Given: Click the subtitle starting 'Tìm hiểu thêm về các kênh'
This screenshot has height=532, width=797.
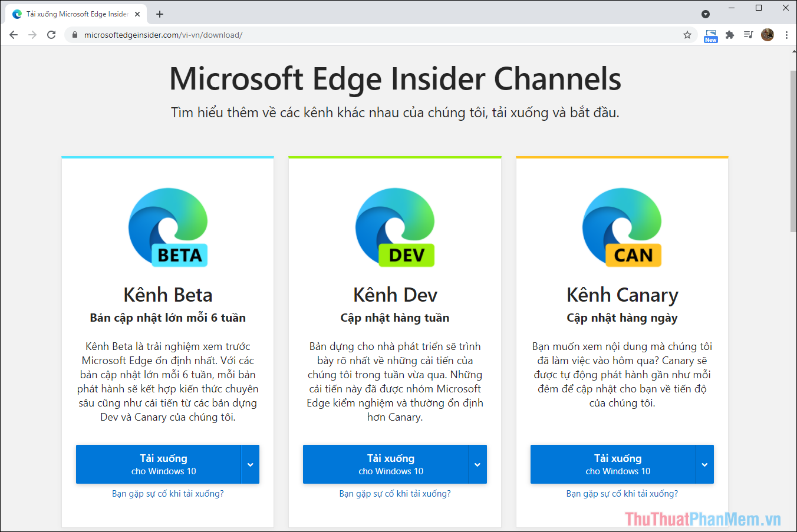Looking at the screenshot, I should pyautogui.click(x=395, y=113).
